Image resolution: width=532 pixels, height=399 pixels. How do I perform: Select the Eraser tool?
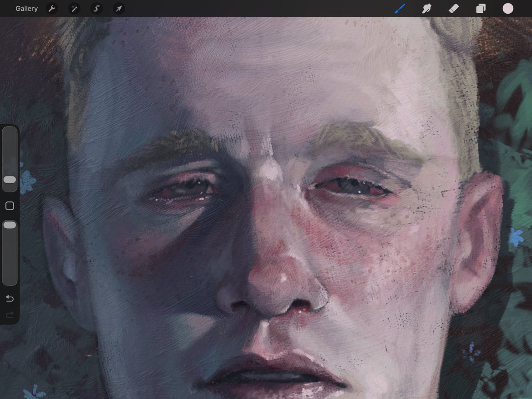coord(454,8)
